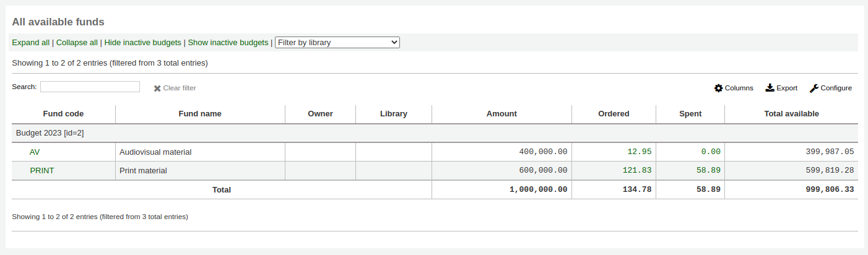
Task: Hide inactive budgets
Action: [x=143, y=43]
